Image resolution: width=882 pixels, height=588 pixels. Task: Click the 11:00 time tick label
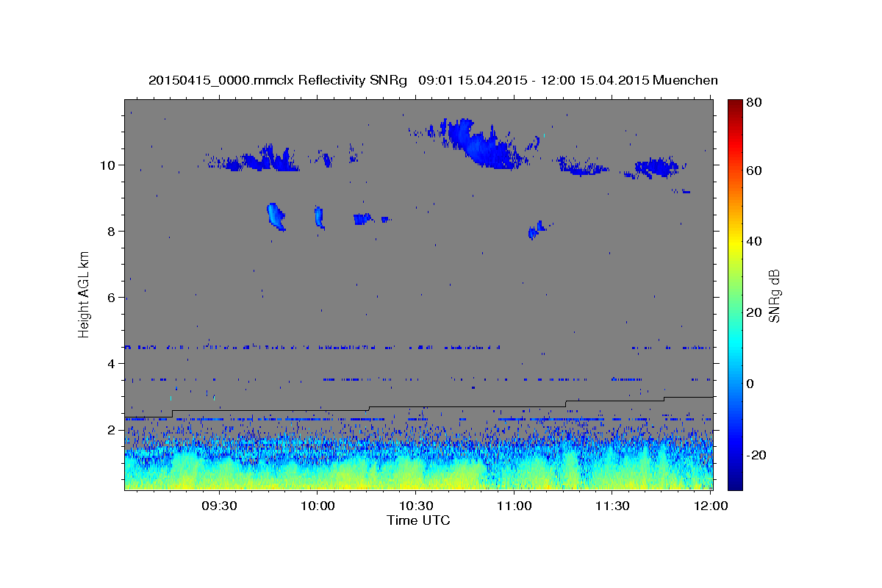514,506
